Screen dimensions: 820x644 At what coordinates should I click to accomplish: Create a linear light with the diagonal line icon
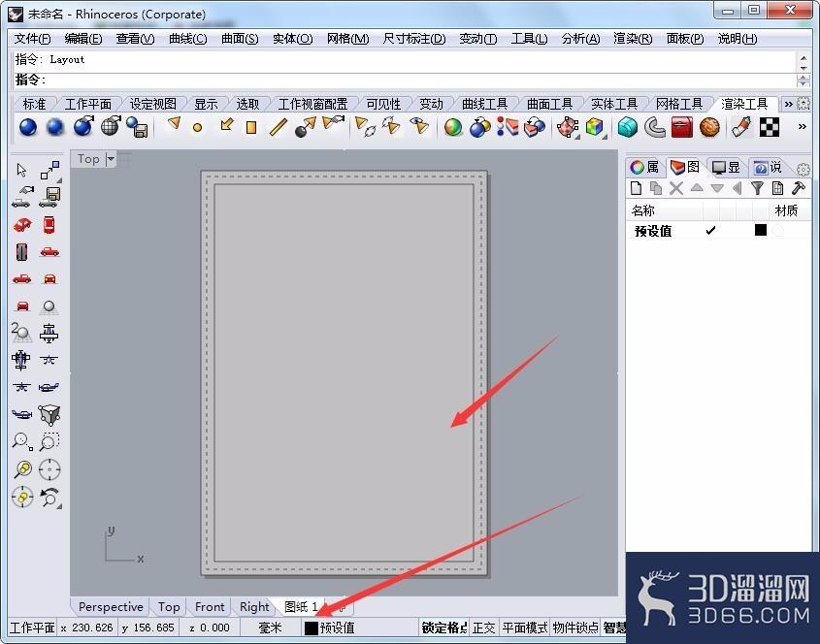(279, 127)
